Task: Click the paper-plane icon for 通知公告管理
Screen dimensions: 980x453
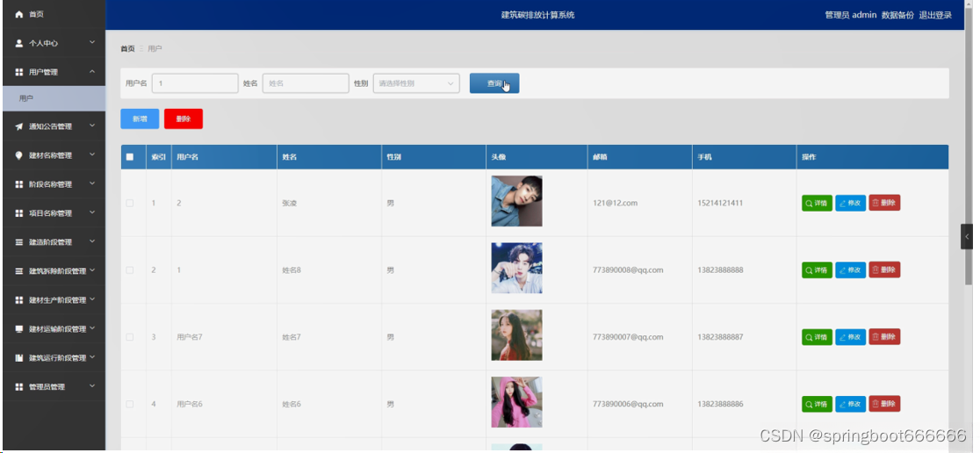Action: tap(18, 126)
